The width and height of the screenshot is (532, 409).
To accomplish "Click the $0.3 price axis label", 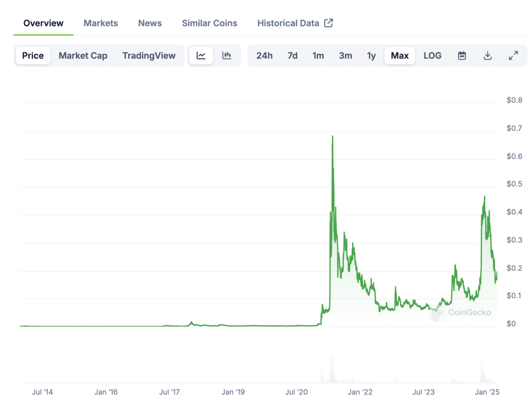I will 514,240.
